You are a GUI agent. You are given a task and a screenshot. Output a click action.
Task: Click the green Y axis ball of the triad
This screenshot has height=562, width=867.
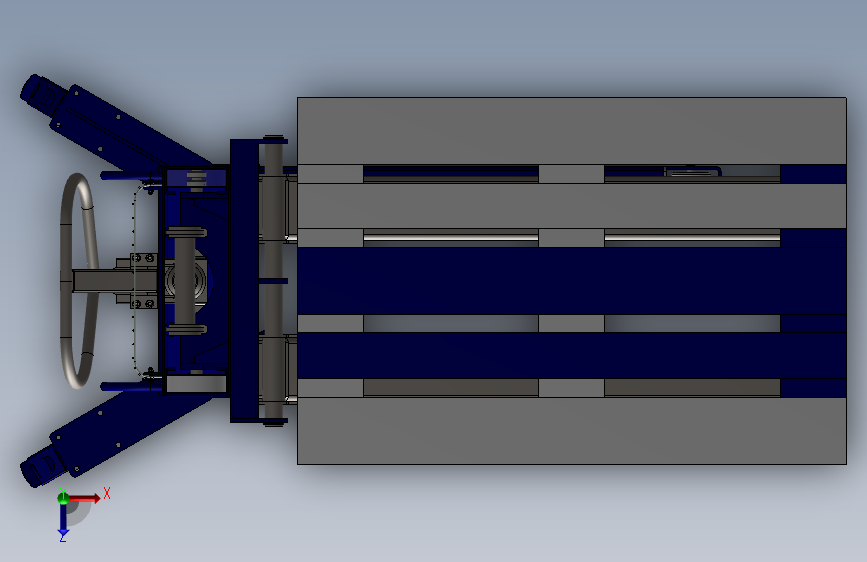click(x=63, y=497)
